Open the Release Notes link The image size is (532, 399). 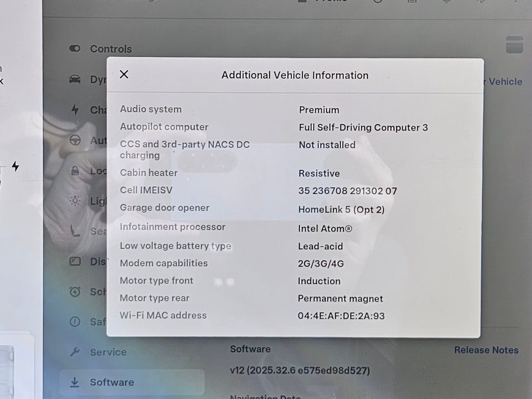click(486, 350)
